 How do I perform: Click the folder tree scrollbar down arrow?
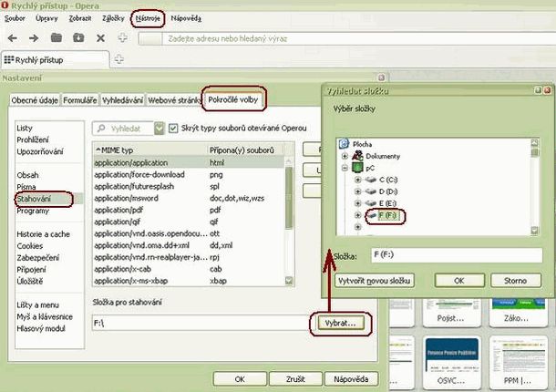click(534, 231)
